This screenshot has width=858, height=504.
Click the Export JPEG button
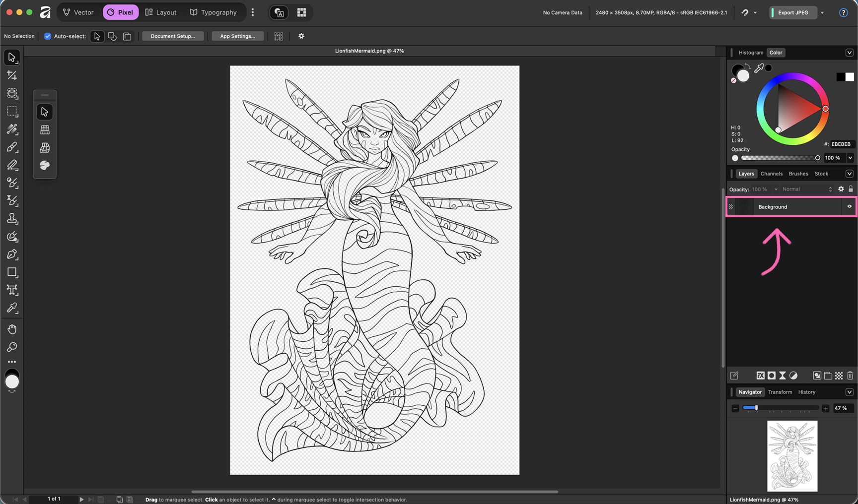coord(793,12)
